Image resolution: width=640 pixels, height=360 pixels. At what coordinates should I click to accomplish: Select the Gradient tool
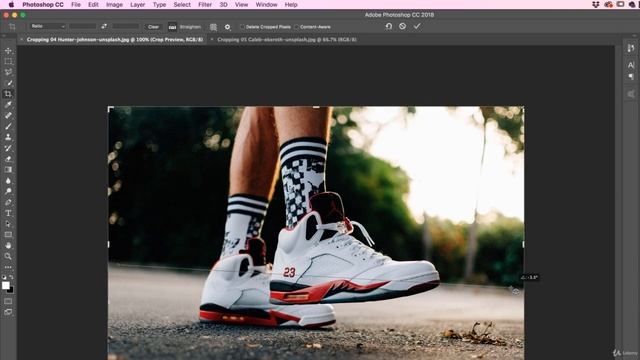pyautogui.click(x=8, y=169)
